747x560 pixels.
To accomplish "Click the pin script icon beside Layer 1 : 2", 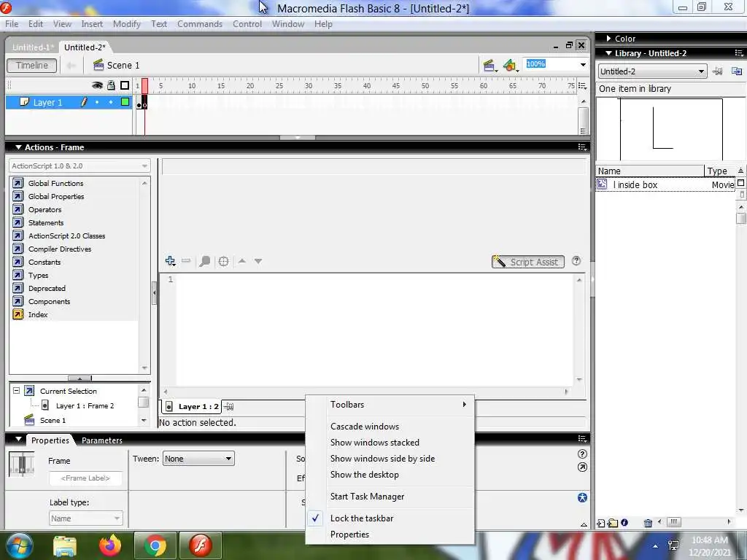I will 229,407.
